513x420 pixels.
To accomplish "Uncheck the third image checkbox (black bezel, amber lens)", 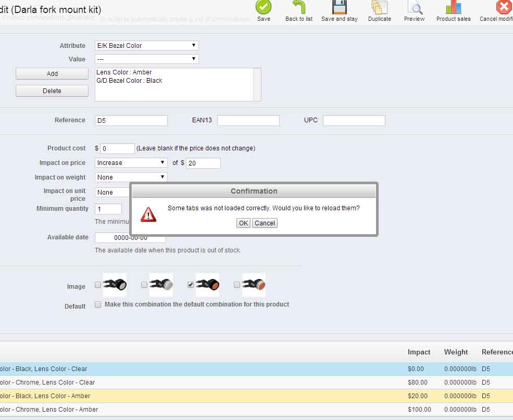I will tap(191, 285).
